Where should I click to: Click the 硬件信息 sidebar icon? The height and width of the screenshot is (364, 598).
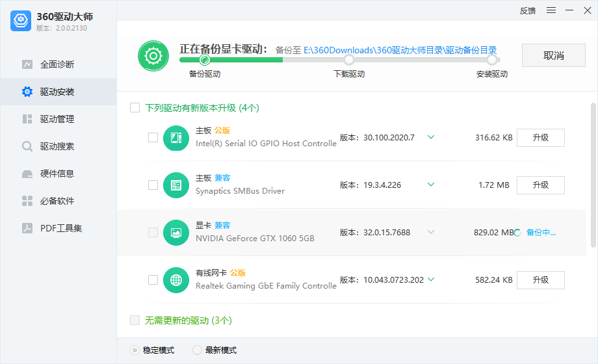27,174
